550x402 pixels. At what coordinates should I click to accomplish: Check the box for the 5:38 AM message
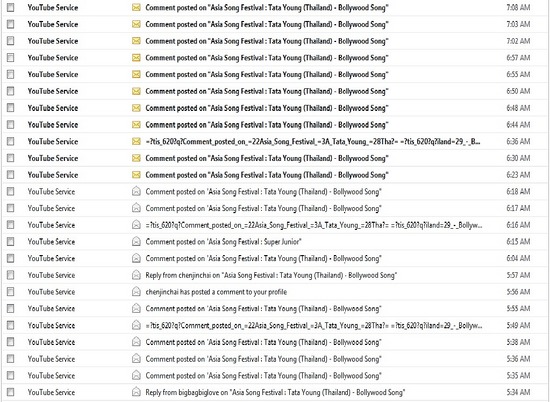11,342
